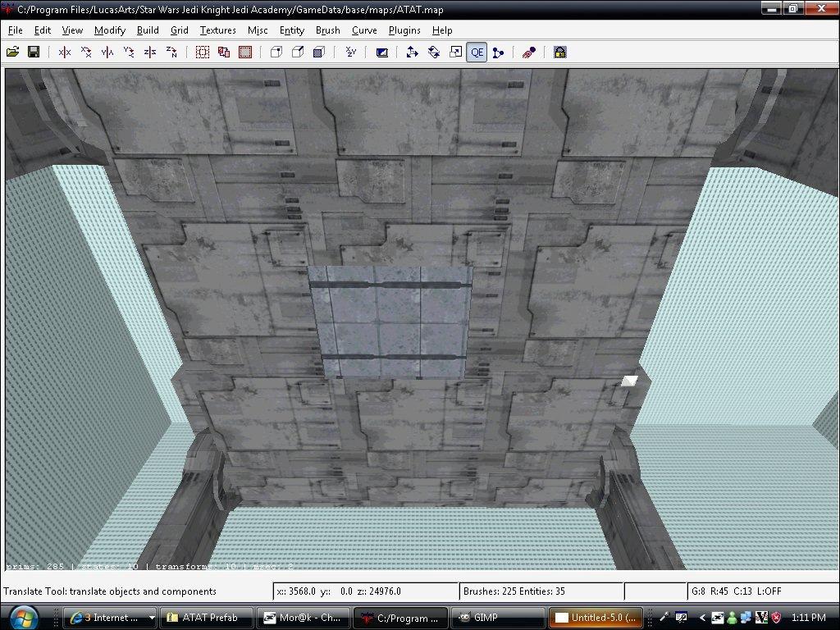Click the Windows Start orb
This screenshot has width=840, height=630.
(x=23, y=616)
